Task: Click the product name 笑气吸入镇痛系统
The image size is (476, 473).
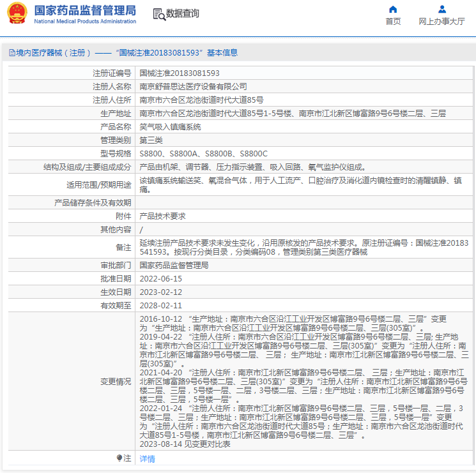Action: [170, 127]
